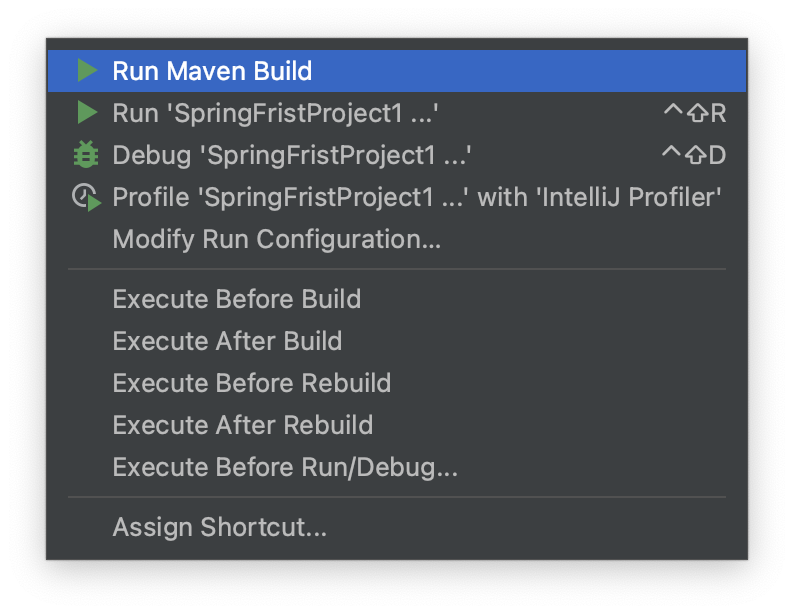Choose Debug 'SpringFristProject1 ...' option
The height and width of the screenshot is (614, 794).
[396, 154]
